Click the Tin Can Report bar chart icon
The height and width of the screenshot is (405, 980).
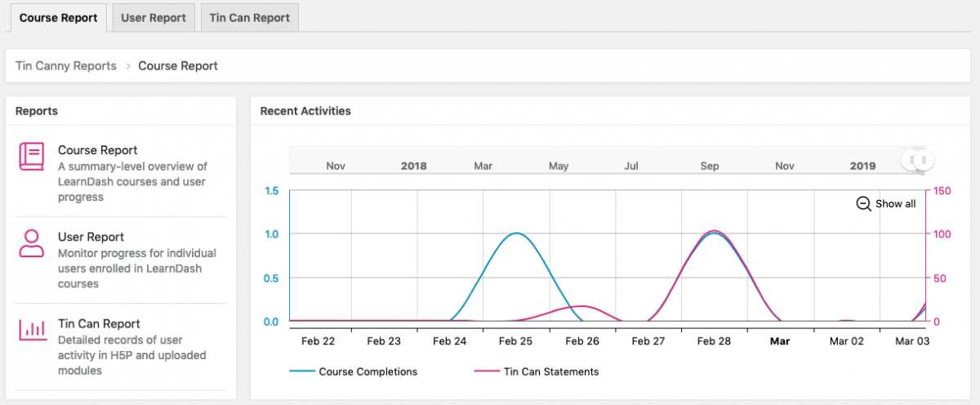click(32, 329)
